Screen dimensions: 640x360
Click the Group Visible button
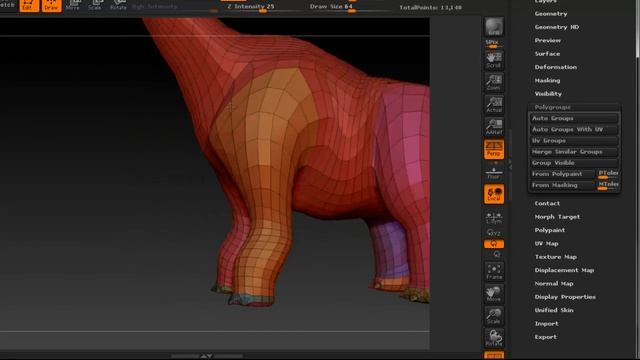(574, 163)
